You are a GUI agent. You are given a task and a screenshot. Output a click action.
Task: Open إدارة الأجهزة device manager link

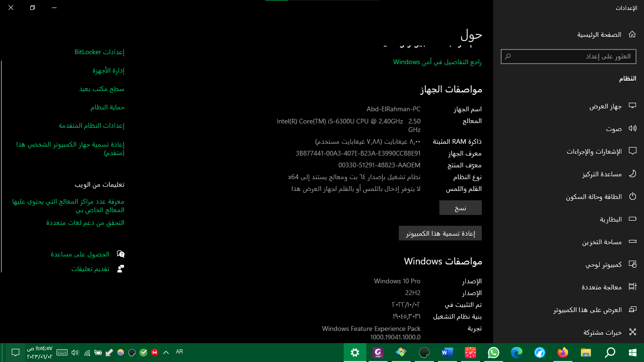pos(108,70)
